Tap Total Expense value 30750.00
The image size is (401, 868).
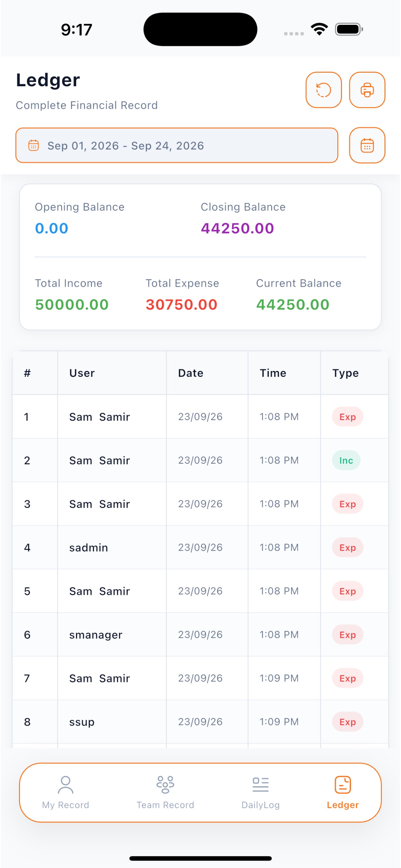pos(181,305)
